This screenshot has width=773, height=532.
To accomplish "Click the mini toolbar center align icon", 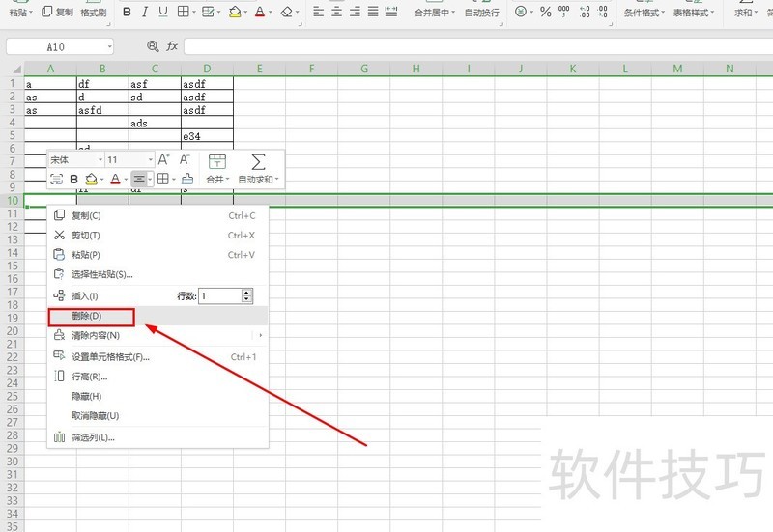I will point(139,179).
